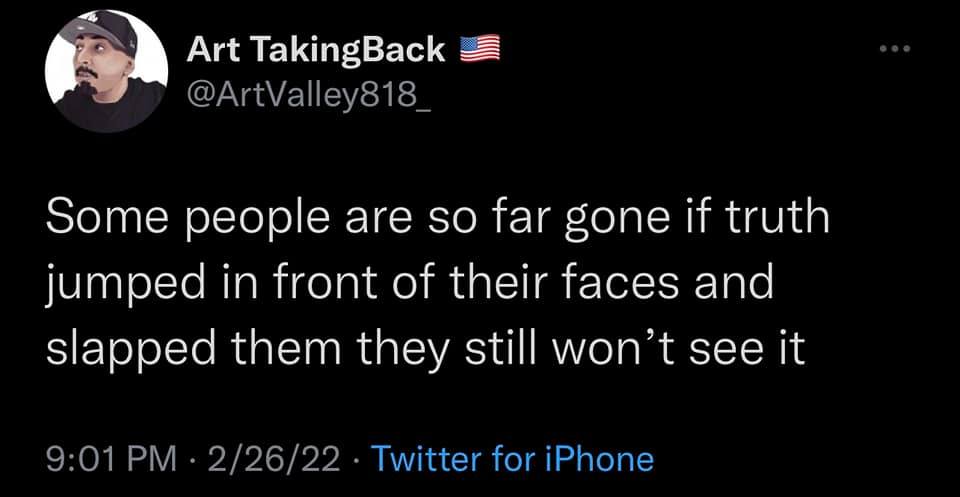Click the American flag emoji beside the name

pyautogui.click(x=479, y=48)
